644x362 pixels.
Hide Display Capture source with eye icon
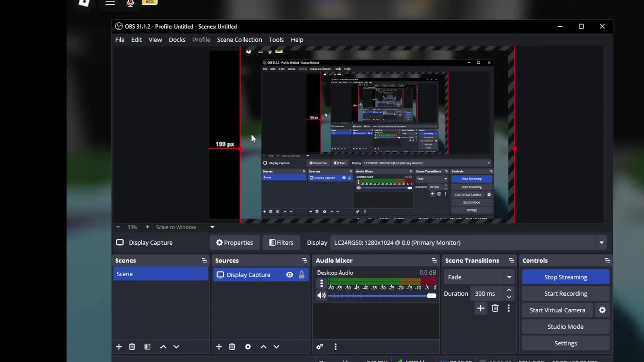[289, 275]
